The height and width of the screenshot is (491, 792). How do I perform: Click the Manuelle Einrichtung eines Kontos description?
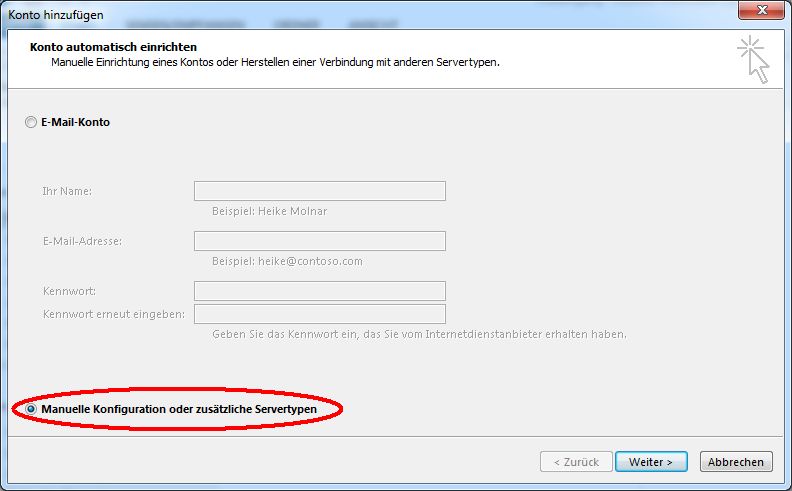pos(275,62)
